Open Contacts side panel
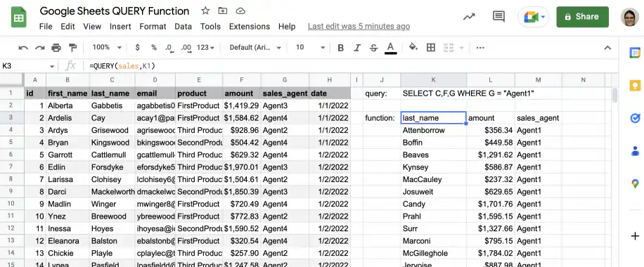Viewport: 644px width, 267px height. [x=635, y=151]
